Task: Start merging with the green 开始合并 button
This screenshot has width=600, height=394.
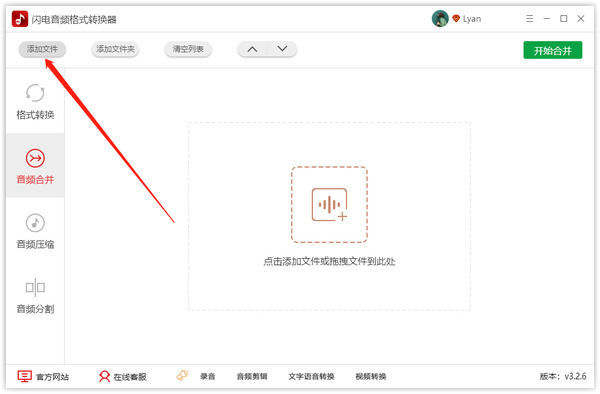Action: coord(553,50)
